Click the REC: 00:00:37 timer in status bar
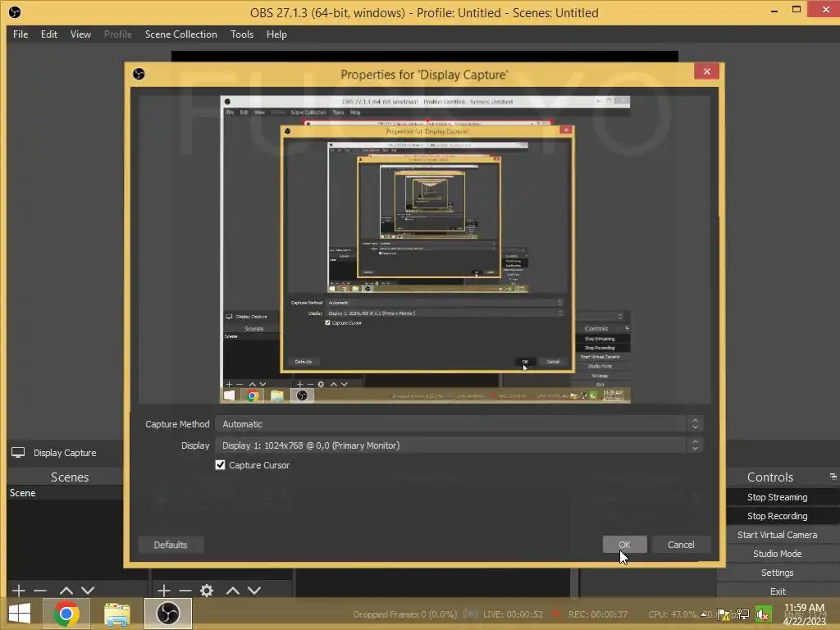Viewport: 840px width, 630px height. pos(598,614)
